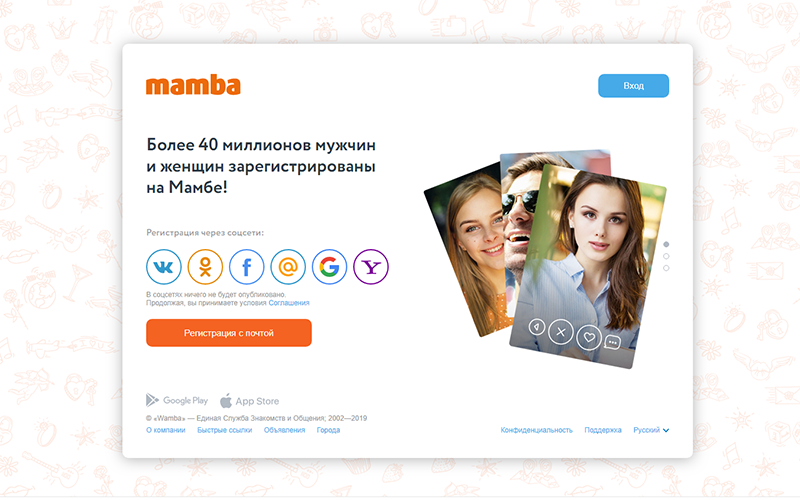Image resolution: width=800 pixels, height=500 pixels.
Task: Click the back arrow icon on photo card
Action: [537, 326]
